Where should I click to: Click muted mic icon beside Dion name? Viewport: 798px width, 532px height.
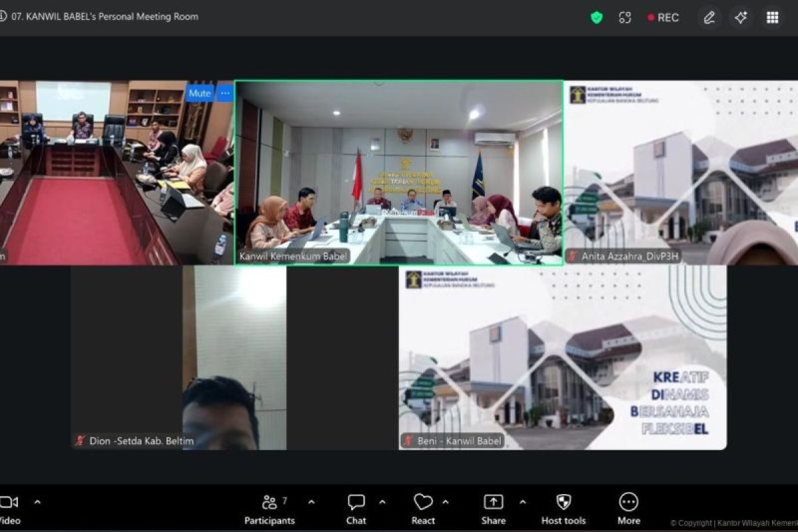click(x=80, y=441)
